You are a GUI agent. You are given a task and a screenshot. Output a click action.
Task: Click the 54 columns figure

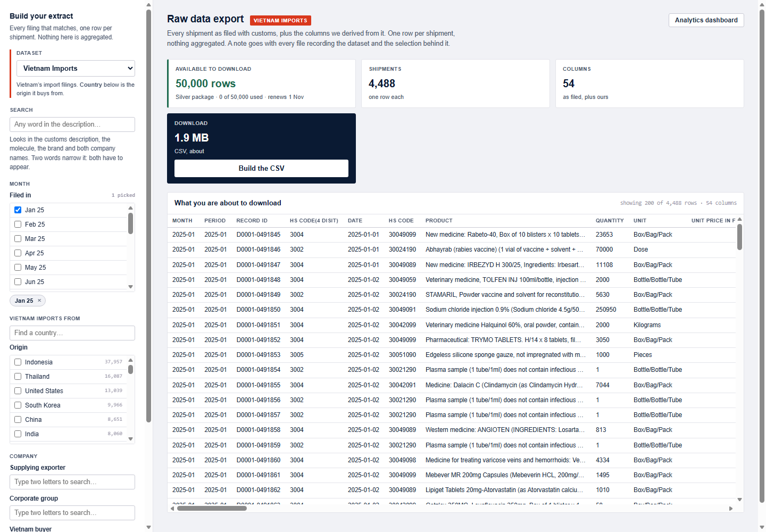coord(569,84)
